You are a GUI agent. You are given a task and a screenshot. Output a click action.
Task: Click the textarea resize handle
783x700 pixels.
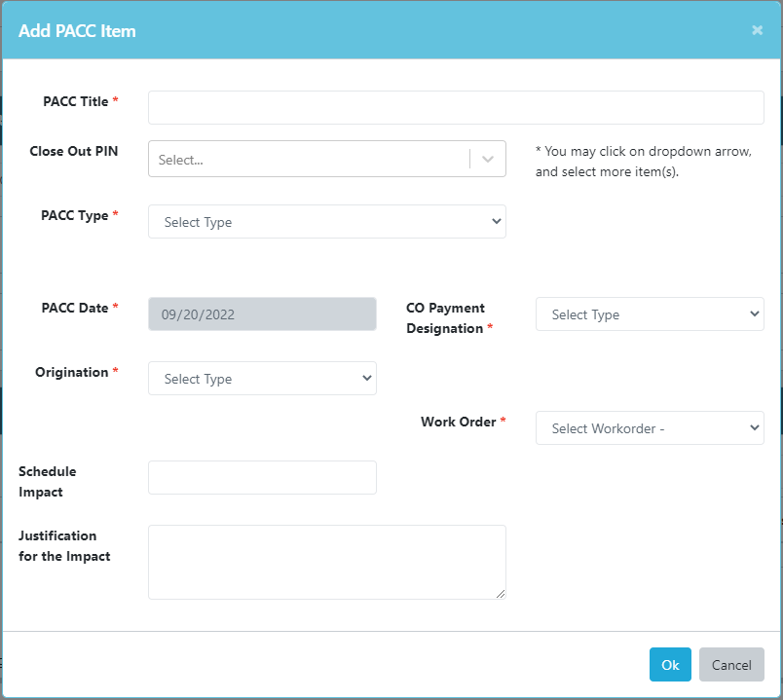[x=501, y=594]
